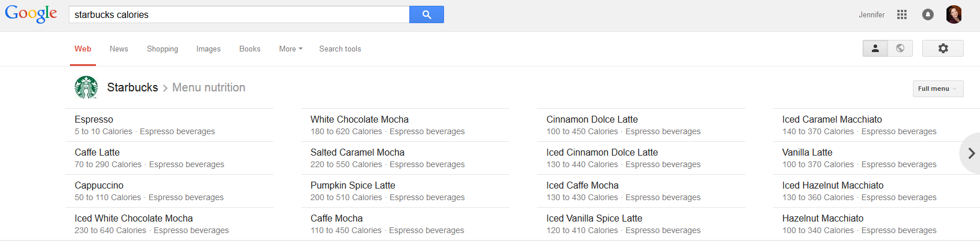
Task: Switch to the Images tab
Action: pos(208,49)
